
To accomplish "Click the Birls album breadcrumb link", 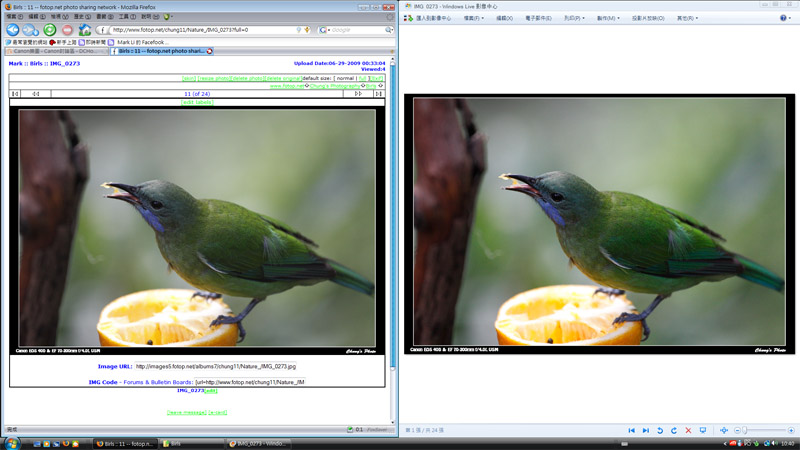I will pyautogui.click(x=36, y=63).
